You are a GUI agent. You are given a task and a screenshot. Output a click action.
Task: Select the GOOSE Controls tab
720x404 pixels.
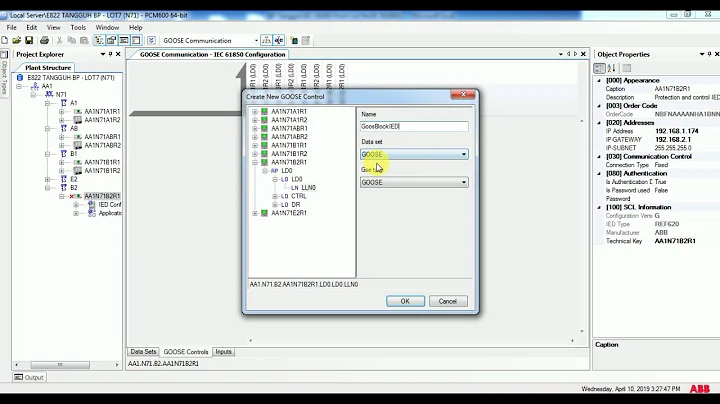(186, 352)
